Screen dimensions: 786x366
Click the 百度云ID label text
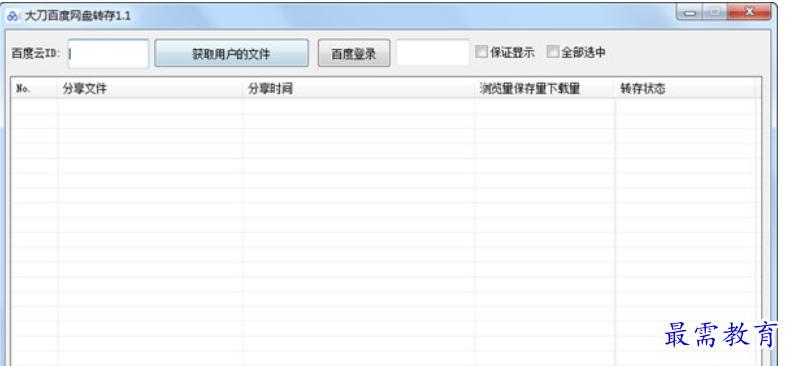point(36,53)
